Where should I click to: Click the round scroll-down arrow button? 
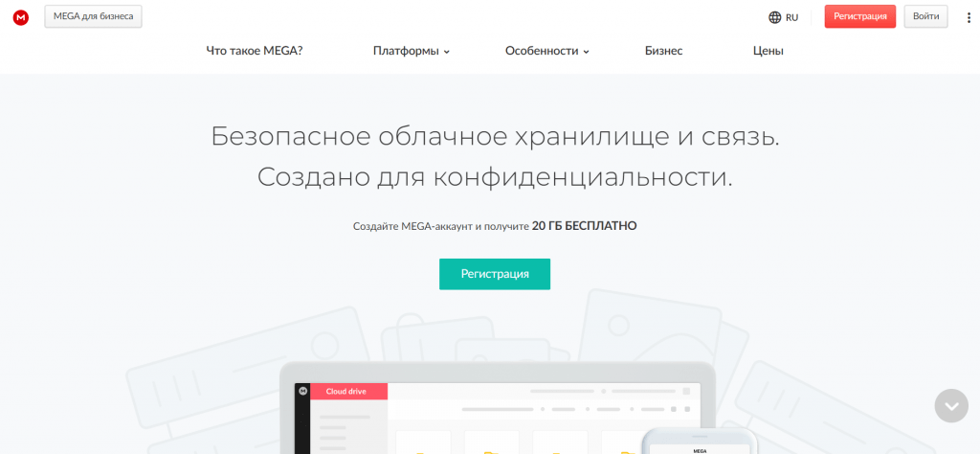950,405
